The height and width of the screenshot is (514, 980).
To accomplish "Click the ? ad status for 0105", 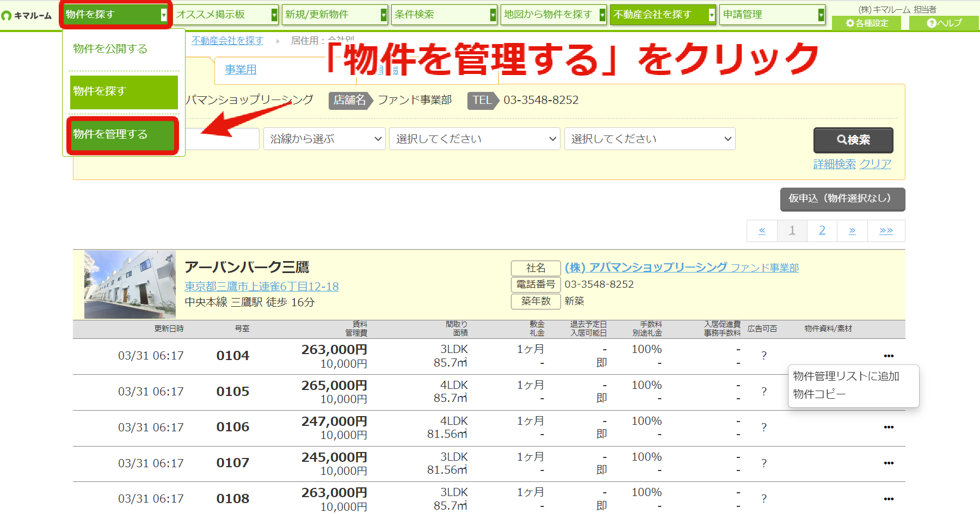I will pos(764,392).
